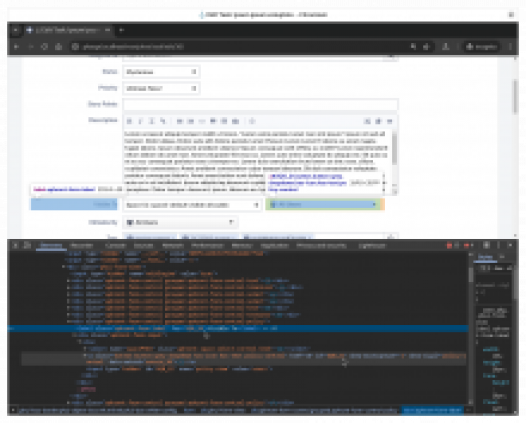
Task: Open the browser three-dot menu
Action: [511, 47]
